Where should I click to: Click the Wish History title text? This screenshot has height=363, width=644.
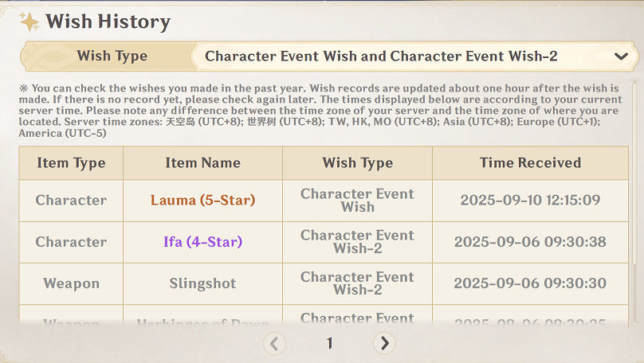(108, 21)
